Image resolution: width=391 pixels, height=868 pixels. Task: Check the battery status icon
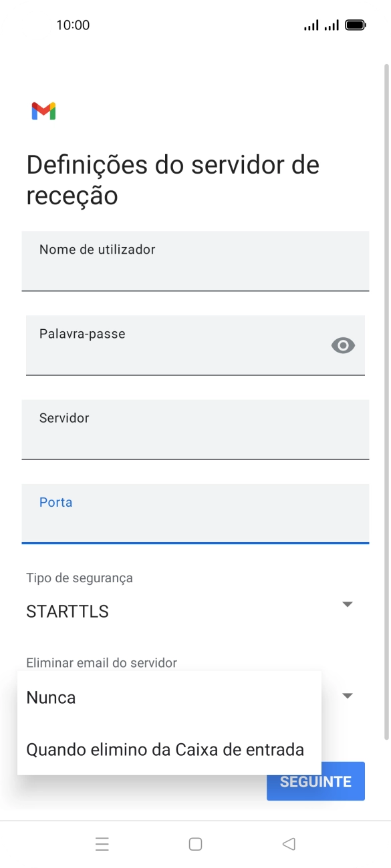pyautogui.click(x=355, y=24)
